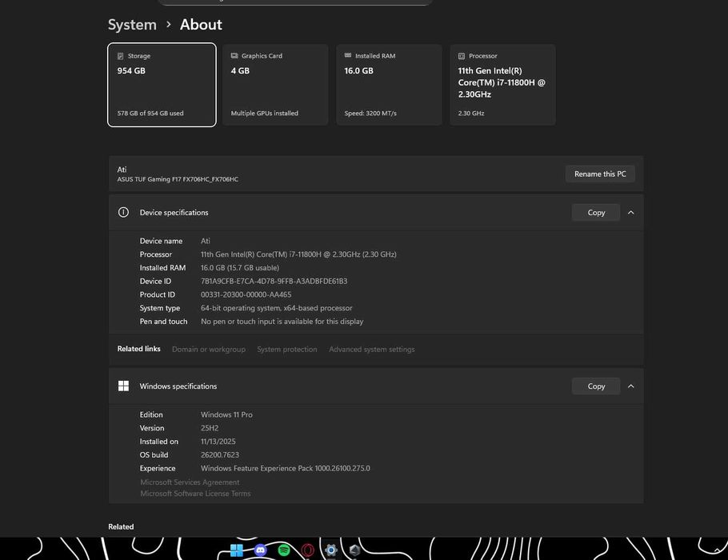Screen dimensions: 728x560
Task: Open Spotify from the taskbar
Action: click(x=284, y=550)
